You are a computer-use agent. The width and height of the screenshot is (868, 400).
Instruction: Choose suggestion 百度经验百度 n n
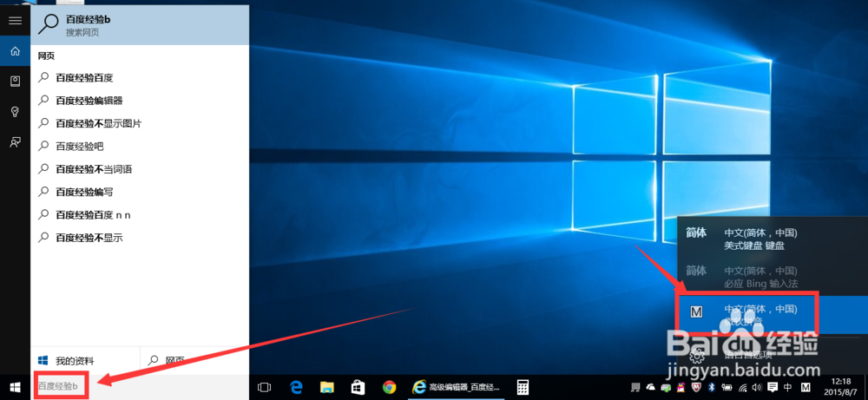coord(140,215)
